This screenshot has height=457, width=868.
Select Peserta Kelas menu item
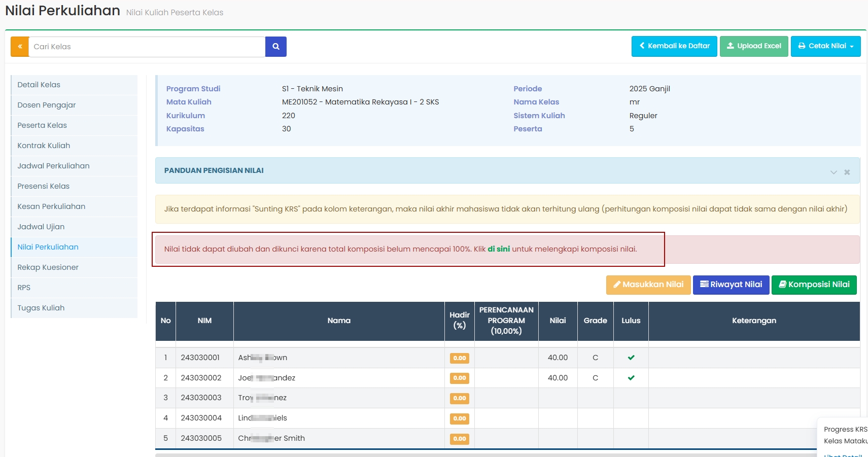(42, 125)
